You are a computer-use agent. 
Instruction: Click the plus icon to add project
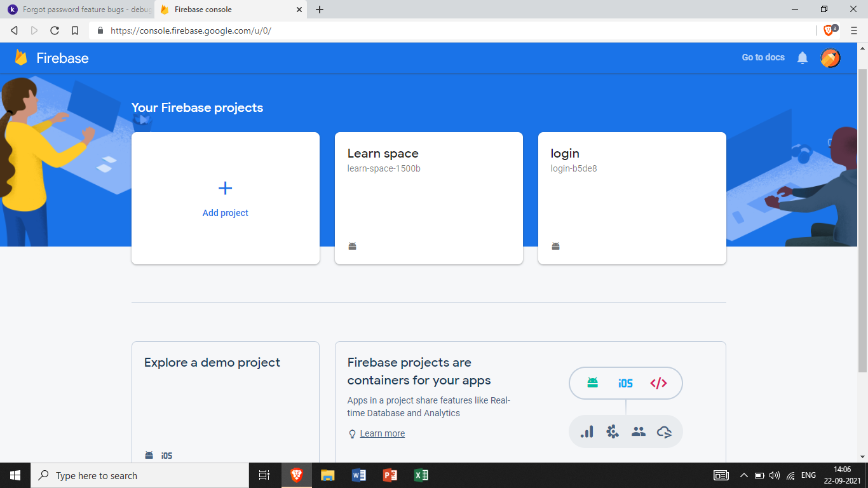tap(225, 188)
